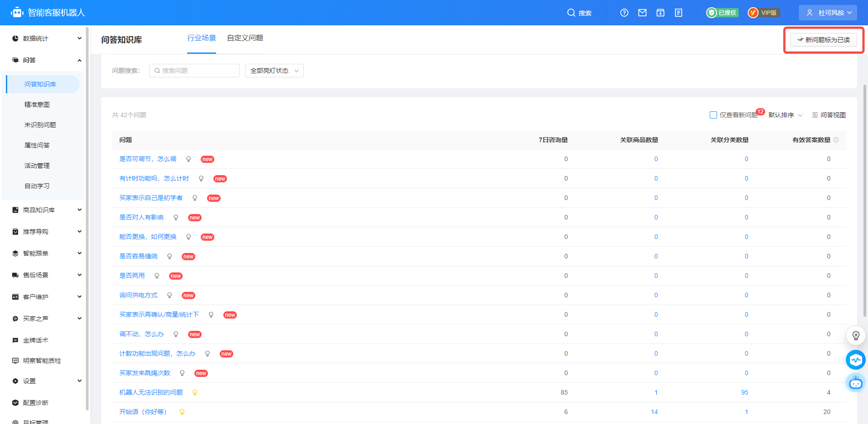Image resolution: width=868 pixels, height=424 pixels.
Task: Open the 默认排序 sort dropdown
Action: (x=786, y=115)
